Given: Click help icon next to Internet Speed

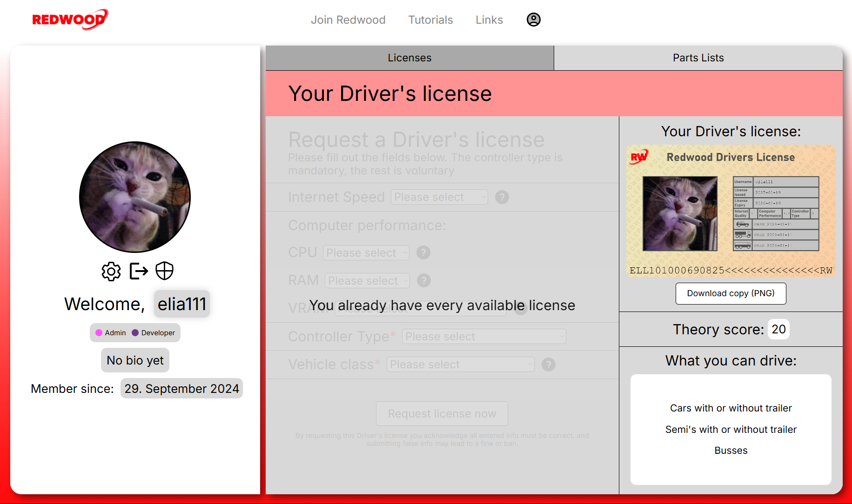Looking at the screenshot, I should [502, 197].
